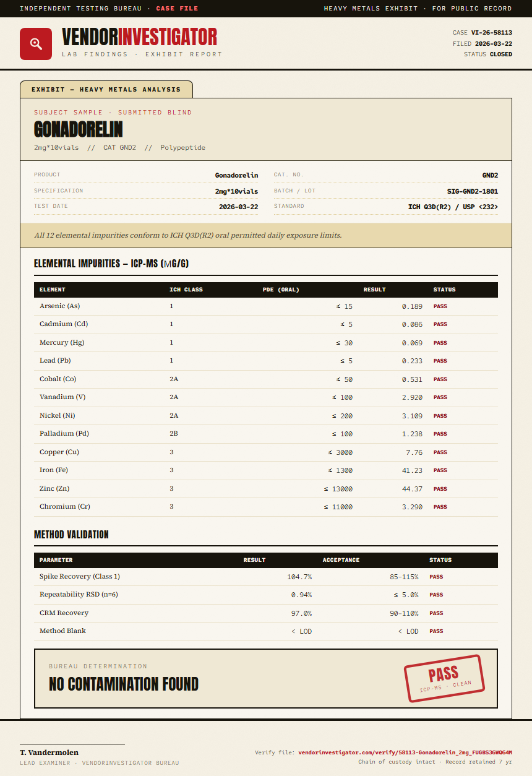Click the Chromium (Cr) row label
Image resolution: width=532 pixels, height=776 pixels.
(x=65, y=507)
